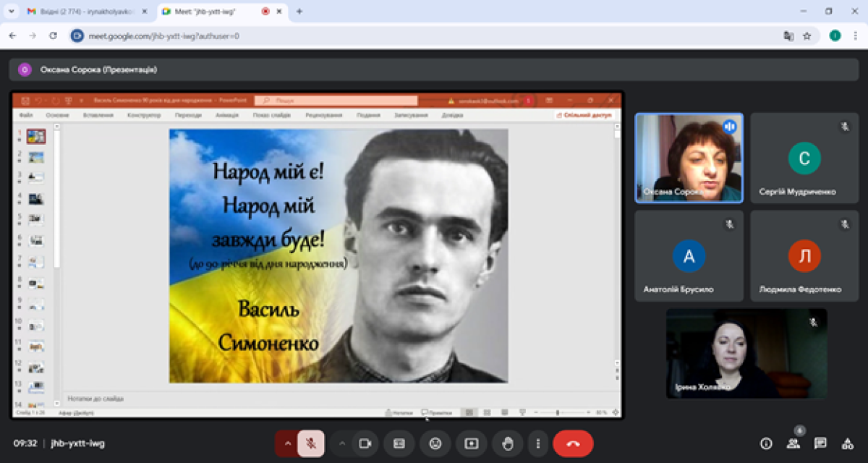868x463 pixels.
Task: Select Оксана Сорока's video tile
Action: pyautogui.click(x=689, y=158)
